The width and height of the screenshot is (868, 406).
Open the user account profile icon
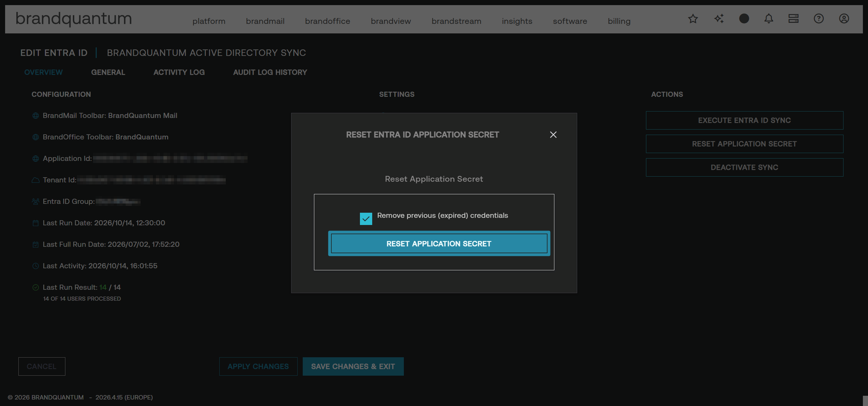click(844, 19)
